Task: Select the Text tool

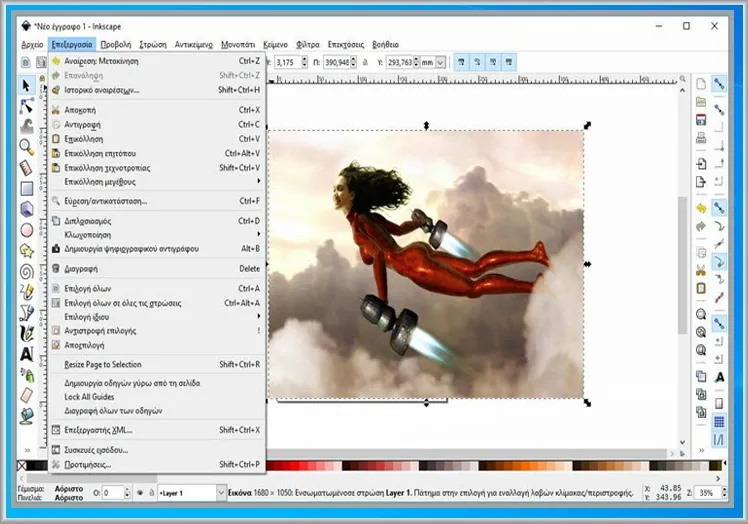Action: 27,354
